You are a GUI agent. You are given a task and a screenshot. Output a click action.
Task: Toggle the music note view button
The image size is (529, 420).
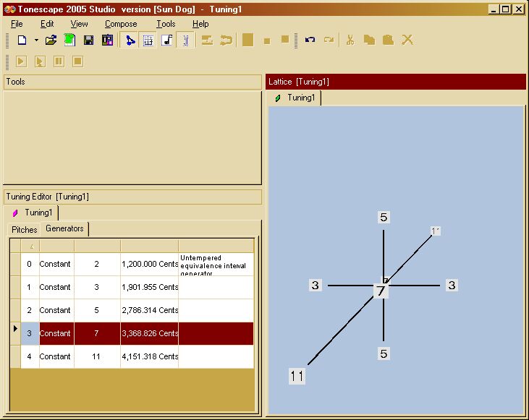pos(167,40)
